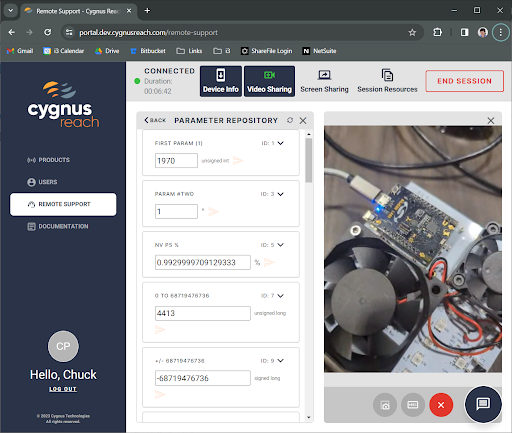This screenshot has width=512, height=433.
Task: Refresh the Parameter Repository
Action: [x=290, y=120]
